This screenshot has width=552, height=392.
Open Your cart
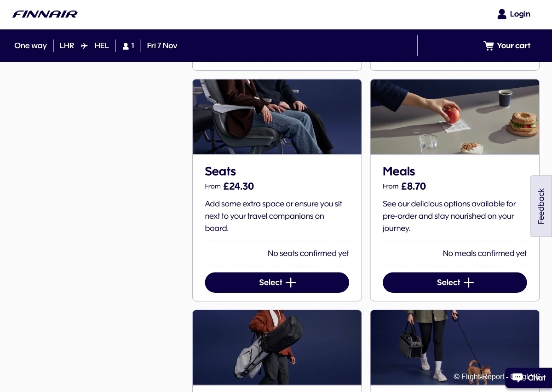513,45
